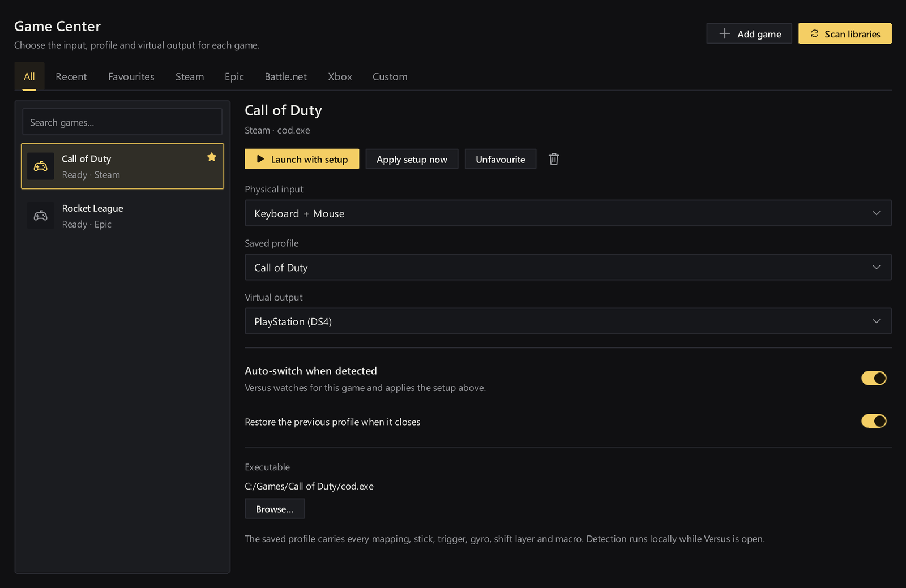Show the Steam games tab
Image resolution: width=906 pixels, height=588 pixels.
(190, 76)
